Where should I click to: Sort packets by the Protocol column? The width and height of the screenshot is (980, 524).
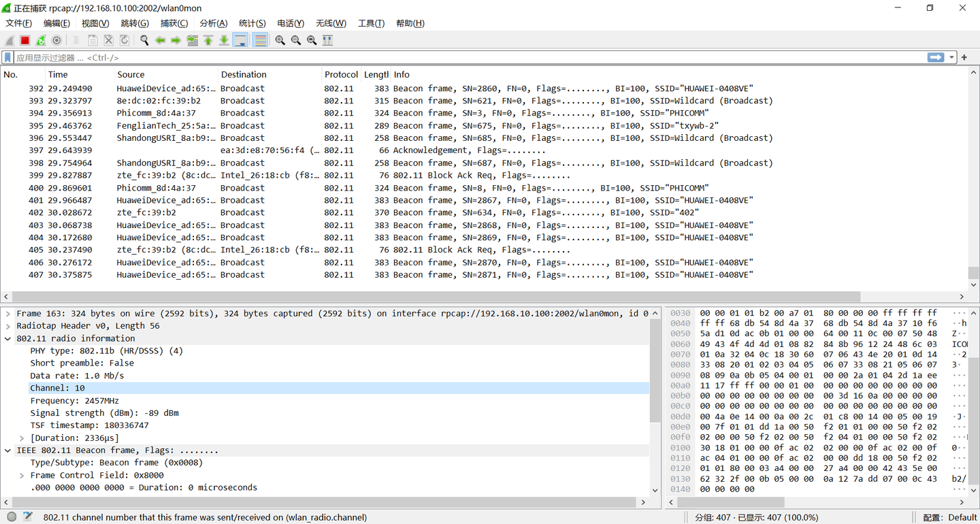coord(341,75)
